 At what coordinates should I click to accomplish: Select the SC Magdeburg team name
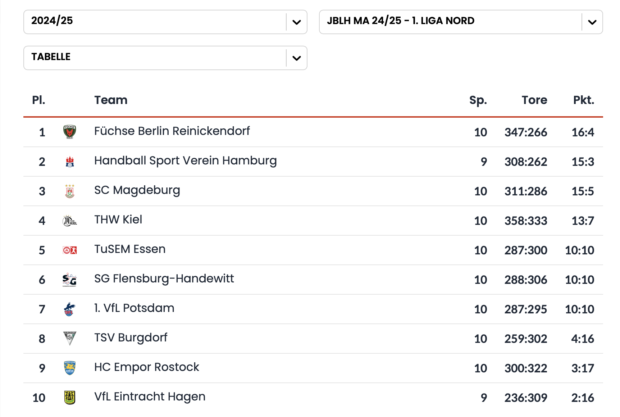(x=137, y=191)
